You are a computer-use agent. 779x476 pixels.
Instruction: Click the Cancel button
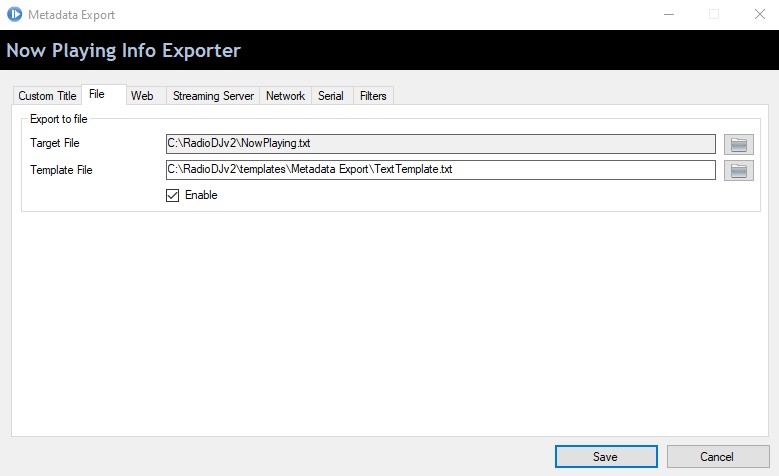tap(717, 456)
